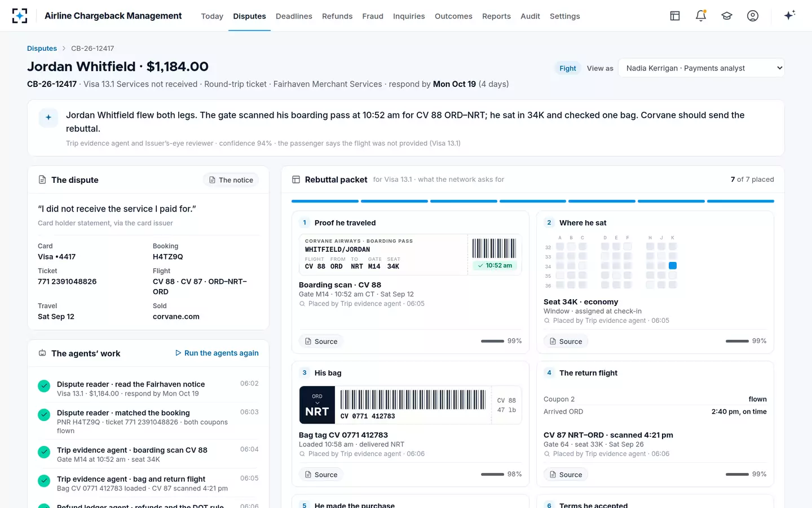Open the Deadlines tab
812x508 pixels.
click(294, 16)
